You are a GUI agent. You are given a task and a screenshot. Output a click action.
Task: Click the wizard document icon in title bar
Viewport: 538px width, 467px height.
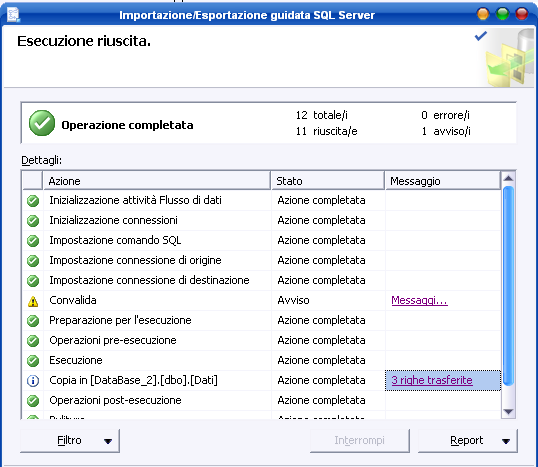pos(13,15)
